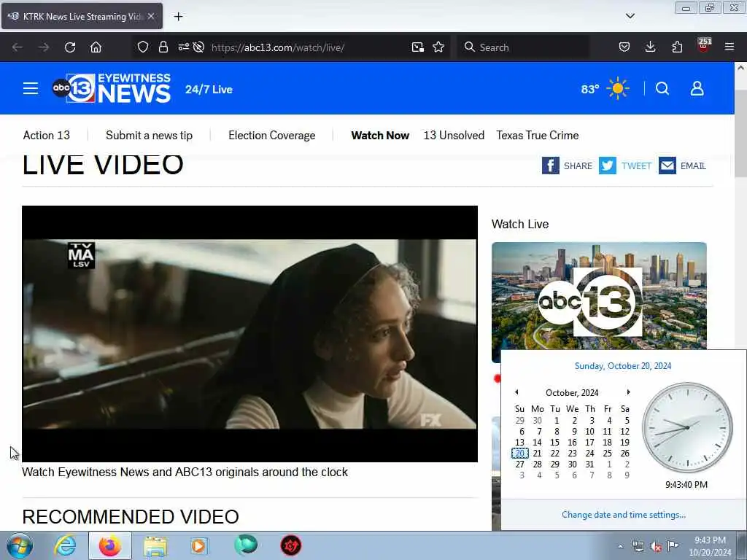List all tabs chevron dropdown
The height and width of the screenshot is (560, 747).
pos(630,16)
